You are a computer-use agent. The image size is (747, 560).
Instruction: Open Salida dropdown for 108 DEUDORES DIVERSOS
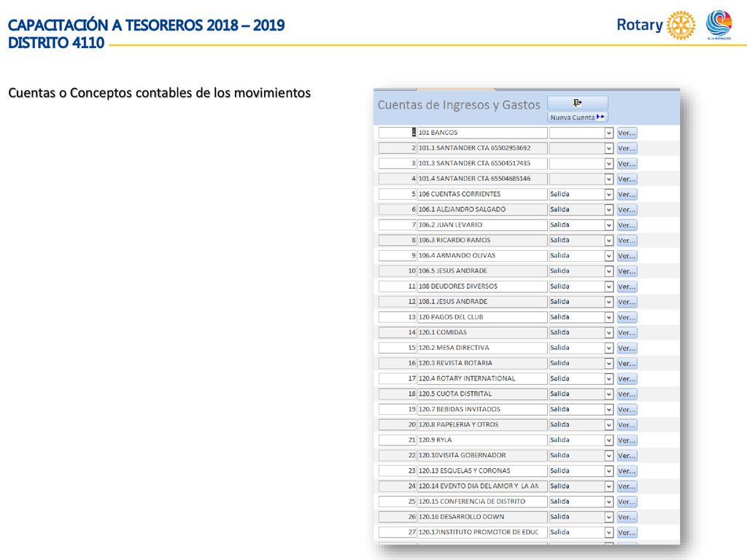(x=609, y=286)
